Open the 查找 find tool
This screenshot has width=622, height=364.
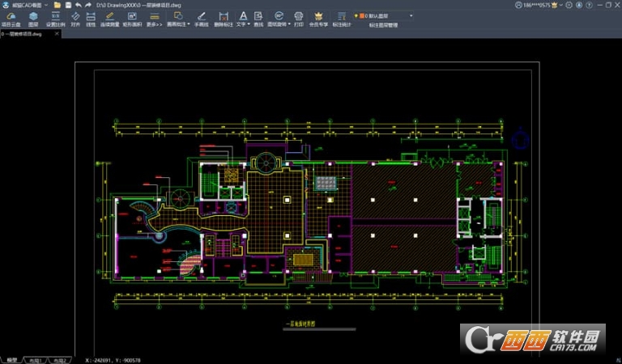pos(258,19)
